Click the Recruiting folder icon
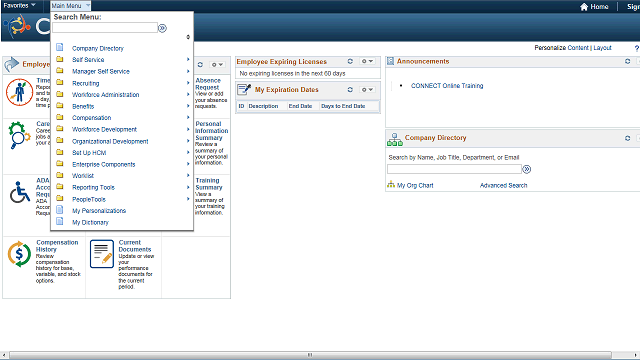 click(60, 82)
